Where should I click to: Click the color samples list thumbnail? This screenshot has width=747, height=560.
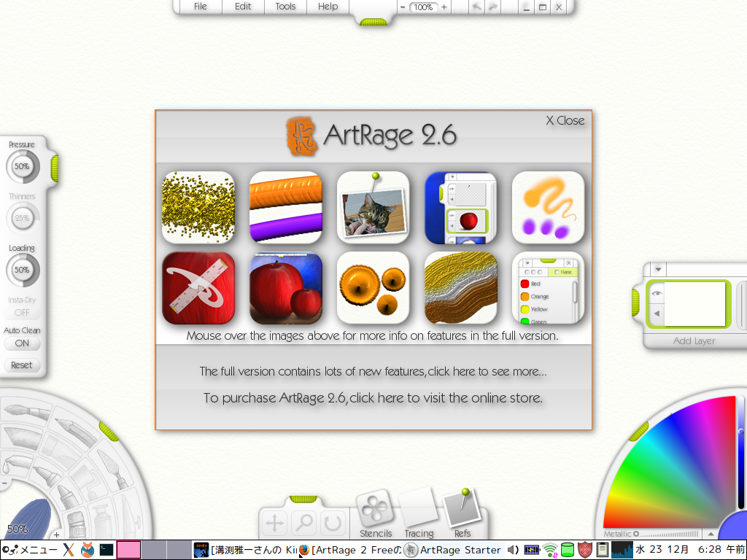(548, 288)
